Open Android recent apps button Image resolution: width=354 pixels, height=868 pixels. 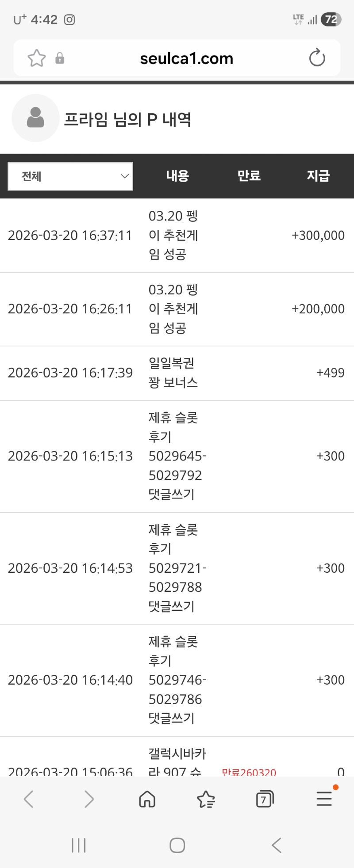79,845
